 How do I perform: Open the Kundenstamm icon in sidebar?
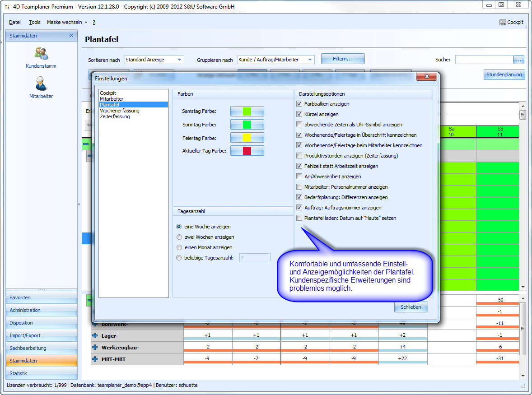click(41, 54)
